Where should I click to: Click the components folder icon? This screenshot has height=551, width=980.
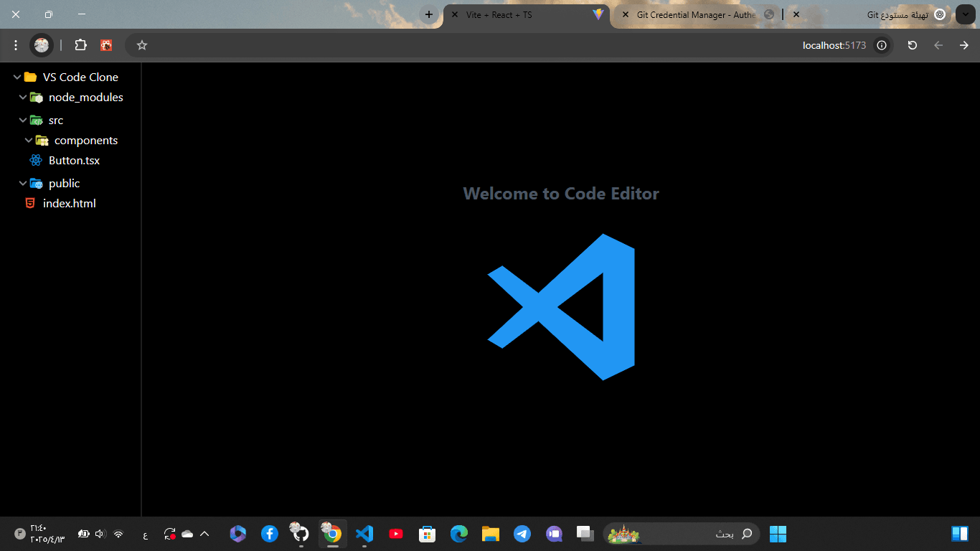pos(42,140)
